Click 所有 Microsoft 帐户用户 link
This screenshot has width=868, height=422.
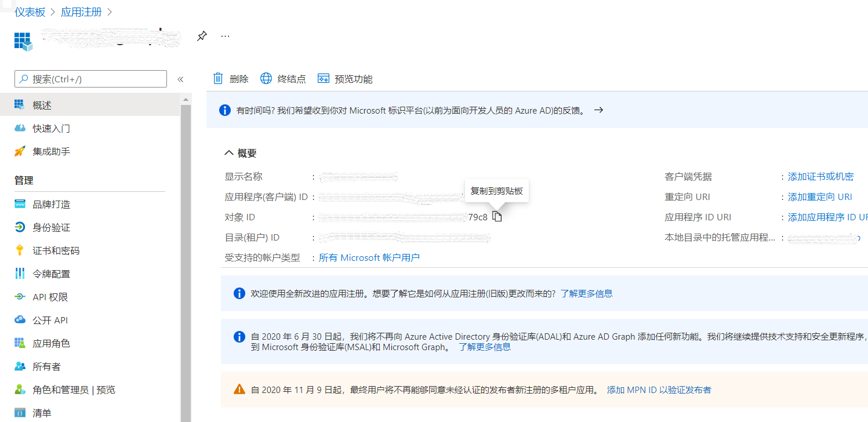coord(369,257)
